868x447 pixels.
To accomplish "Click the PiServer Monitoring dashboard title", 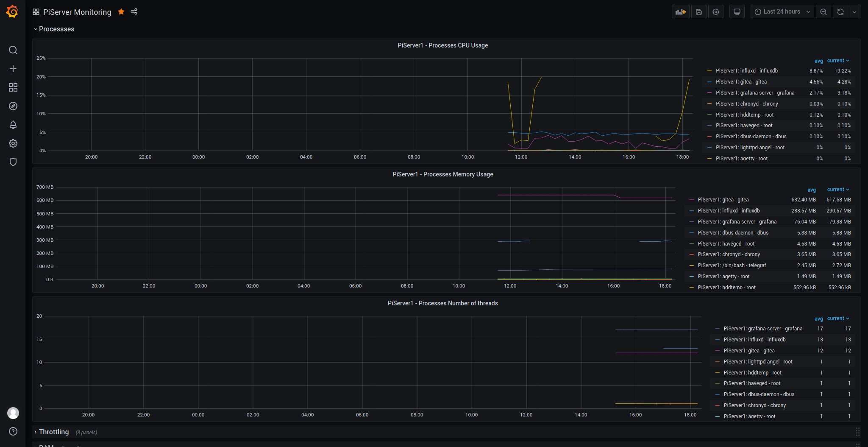I will click(x=77, y=12).
